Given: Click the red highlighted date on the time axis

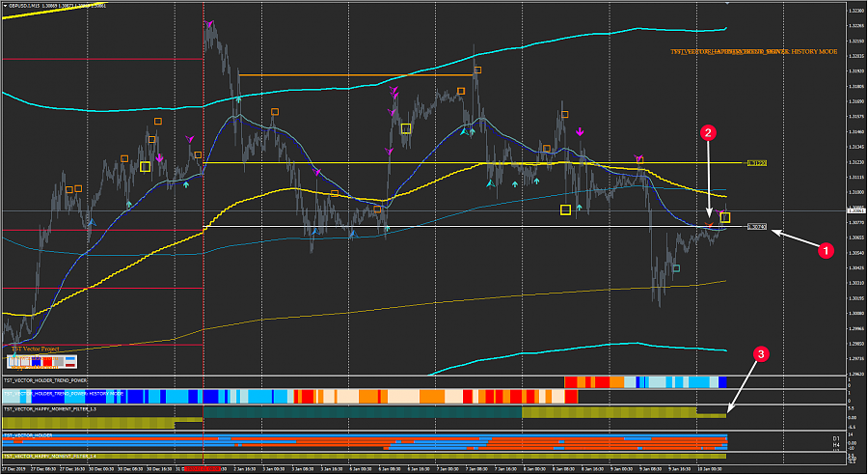Looking at the screenshot, I should pos(203,469).
